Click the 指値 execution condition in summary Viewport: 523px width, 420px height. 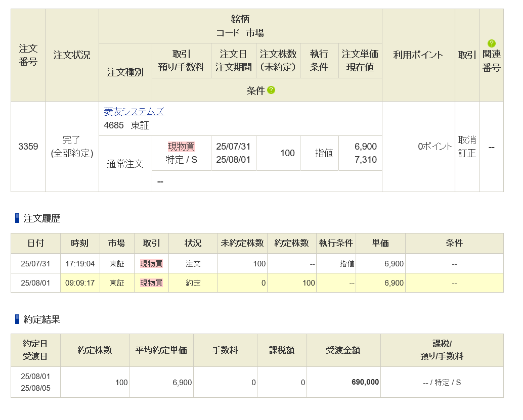point(324,153)
